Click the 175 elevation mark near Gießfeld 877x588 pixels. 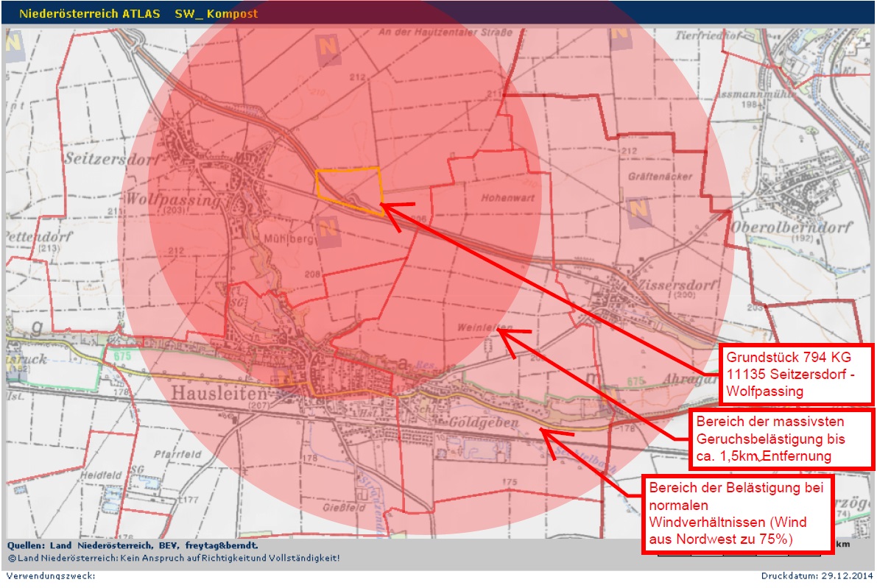[x=510, y=482]
